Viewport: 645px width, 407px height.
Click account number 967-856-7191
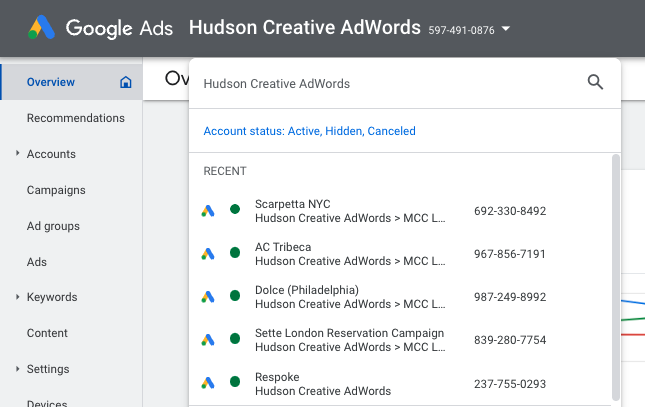point(510,254)
